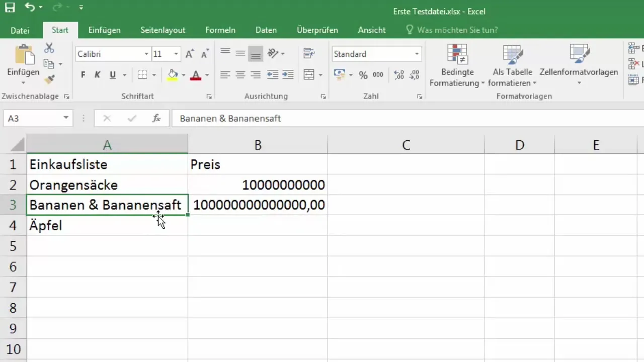
Task: Open Bedingte Formatierung menu
Action: tap(457, 65)
